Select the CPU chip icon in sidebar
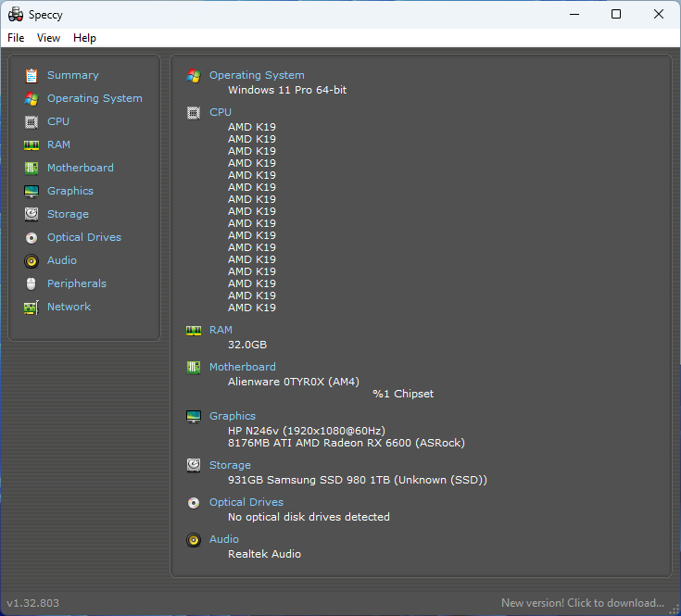The image size is (681, 616). tap(32, 121)
